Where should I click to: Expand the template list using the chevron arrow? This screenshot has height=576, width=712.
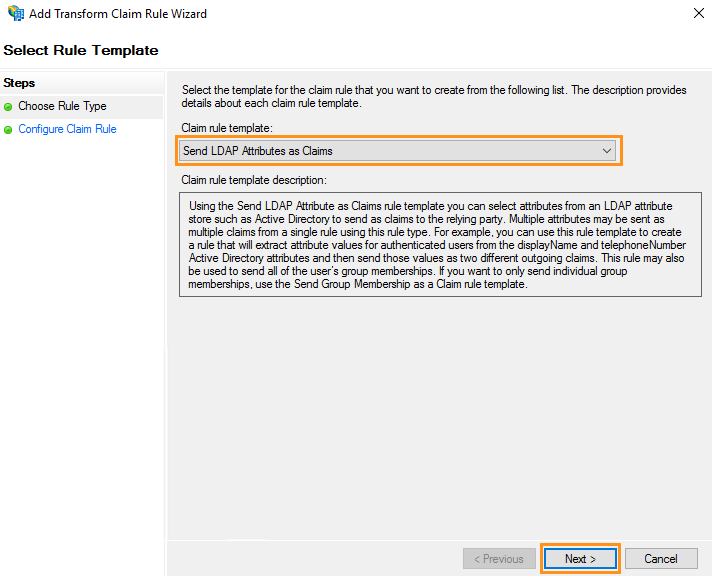606,151
